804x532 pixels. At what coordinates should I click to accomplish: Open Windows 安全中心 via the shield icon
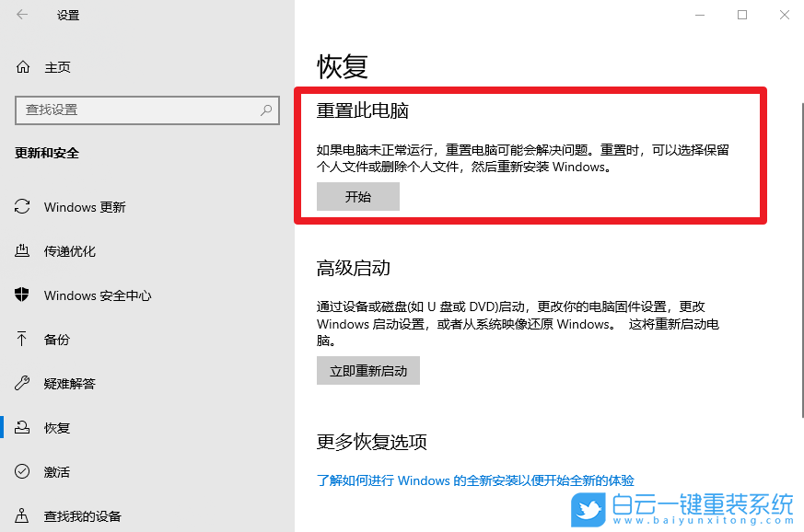tap(20, 295)
